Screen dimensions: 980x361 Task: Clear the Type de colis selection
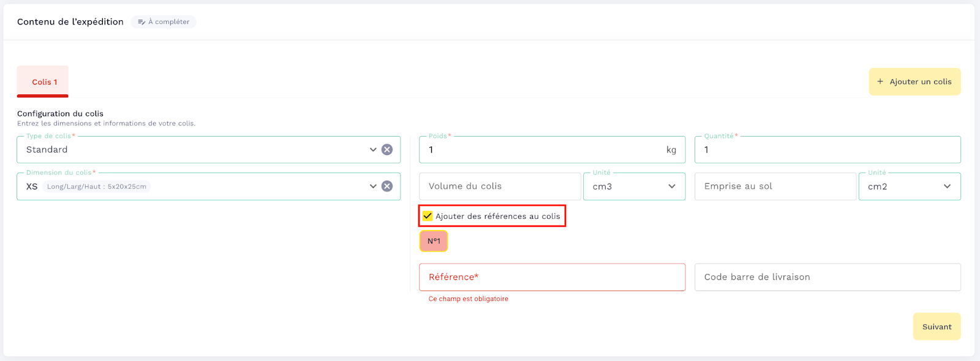(x=387, y=150)
